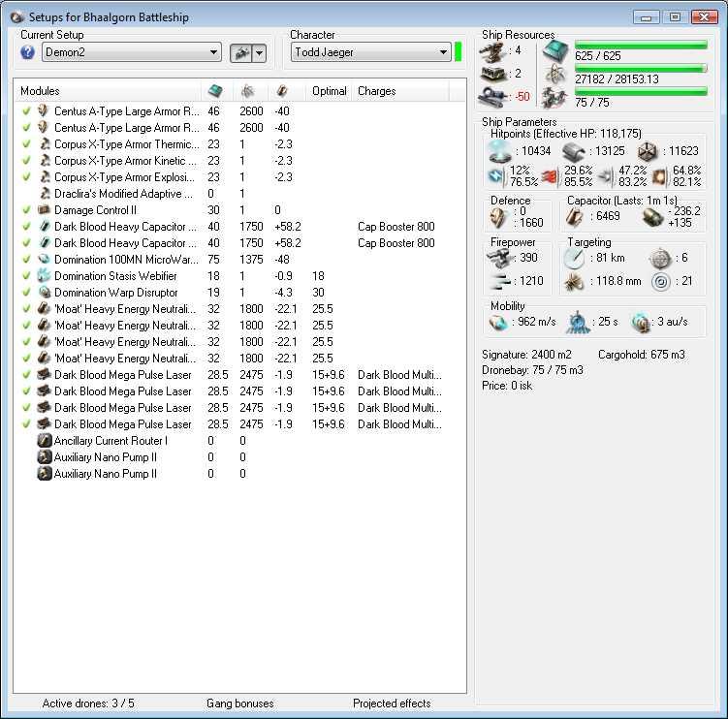The image size is (728, 719).
Task: Click Active drones: 3 / 5 in status bar
Action: point(88,703)
